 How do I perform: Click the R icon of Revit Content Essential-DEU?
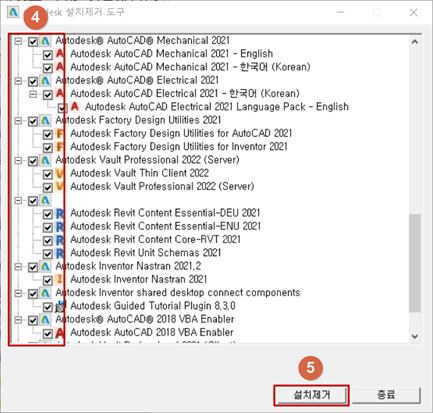(60, 214)
